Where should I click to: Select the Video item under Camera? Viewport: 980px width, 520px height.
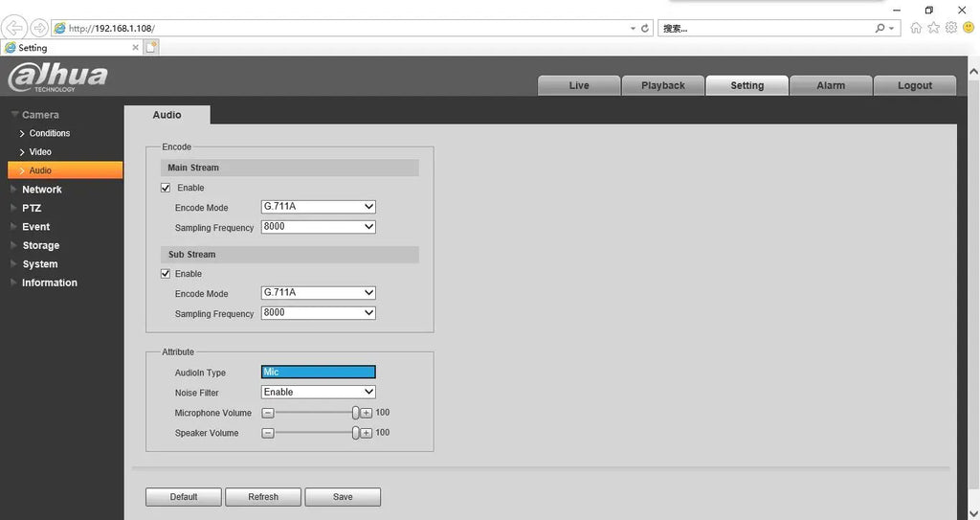(x=40, y=152)
